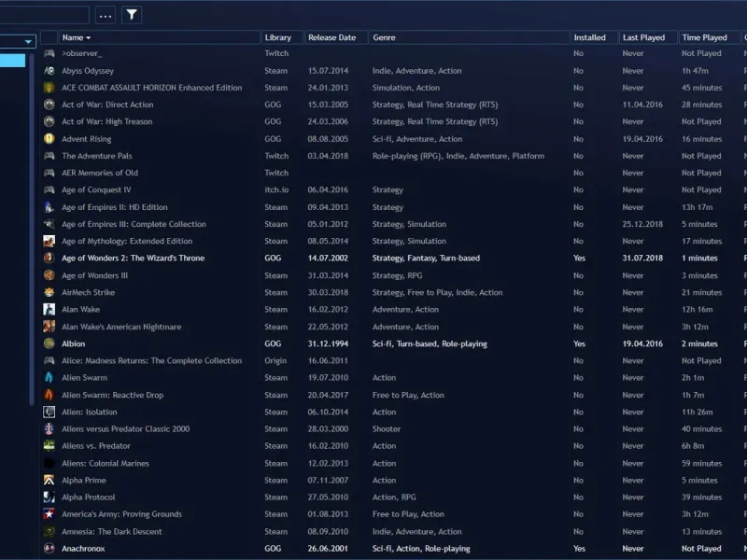Click last played 11.04.2016 cell
Viewport: 747px width, 560px height.
pyautogui.click(x=642, y=105)
